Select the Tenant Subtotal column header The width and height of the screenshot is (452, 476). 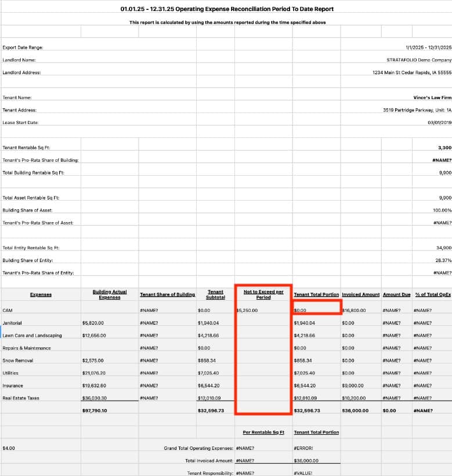[215, 295]
